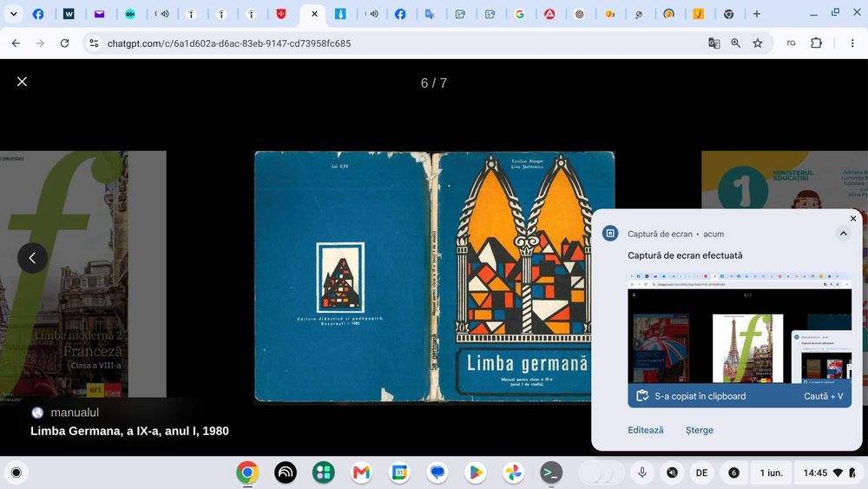This screenshot has width=868, height=489.
Task: Switch to the OLX tab
Action: [130, 15]
